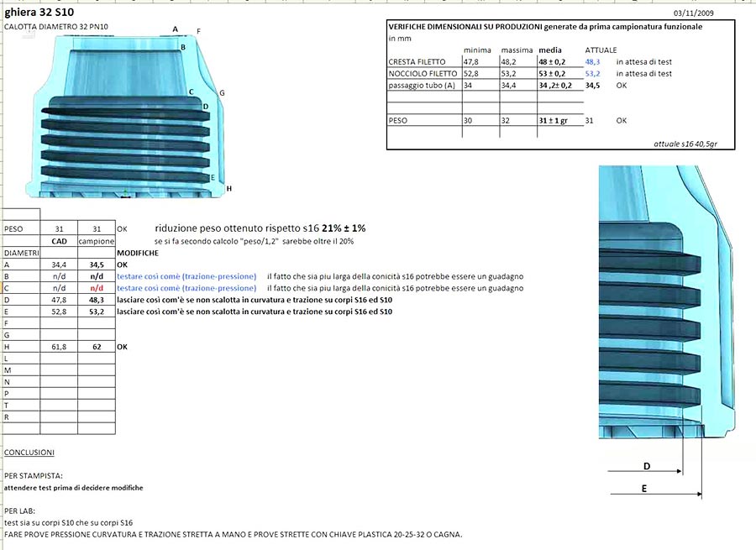Select the 'DIAMETRI' header cell
The width and height of the screenshot is (756, 550).
(x=21, y=253)
